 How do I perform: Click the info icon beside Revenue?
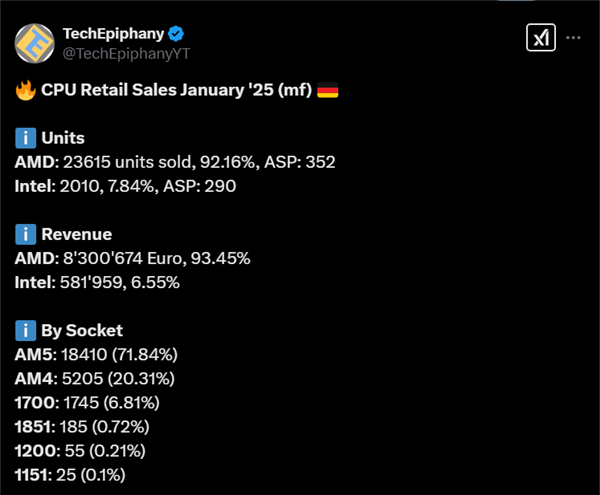(x=25, y=235)
